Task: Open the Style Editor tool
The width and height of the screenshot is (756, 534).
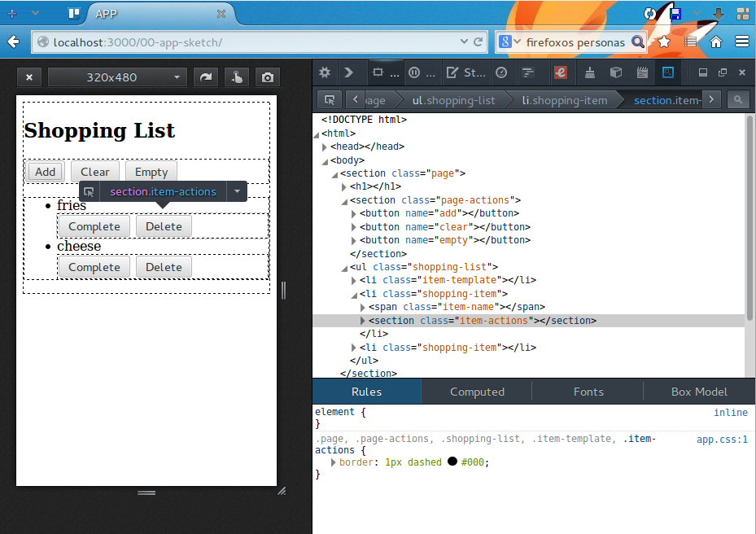Action: tap(465, 72)
